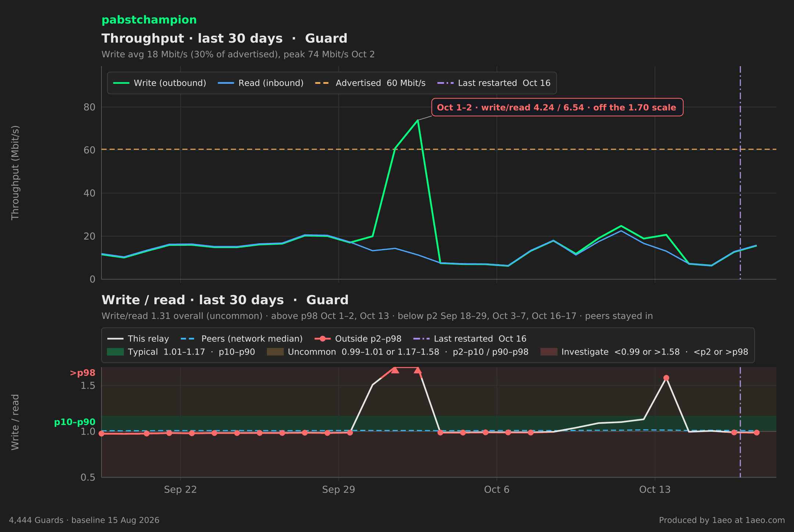The height and width of the screenshot is (532, 794).
Task: Click the p10–p90 axis label
Action: click(75, 422)
